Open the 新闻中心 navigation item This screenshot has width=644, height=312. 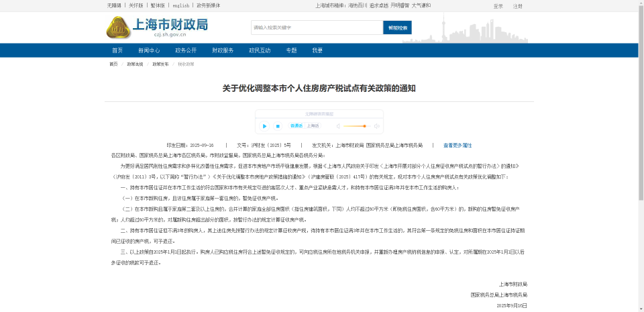pyautogui.click(x=149, y=50)
